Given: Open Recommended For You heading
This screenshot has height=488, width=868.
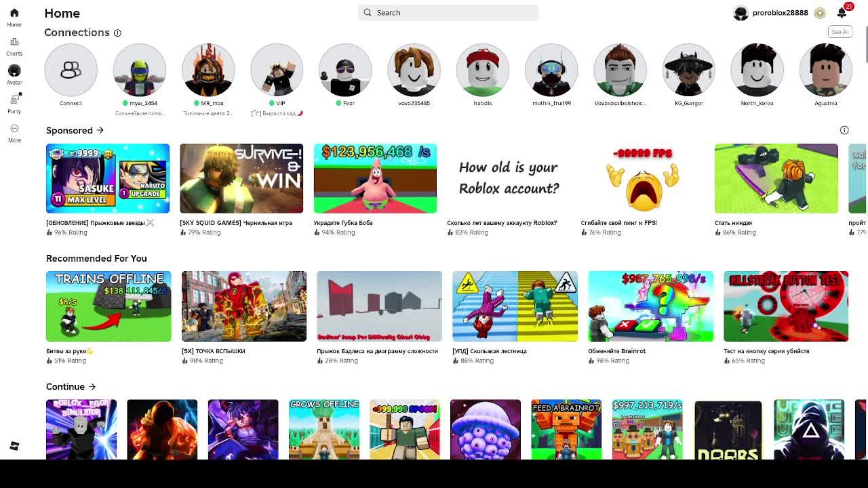Looking at the screenshot, I should (96, 258).
